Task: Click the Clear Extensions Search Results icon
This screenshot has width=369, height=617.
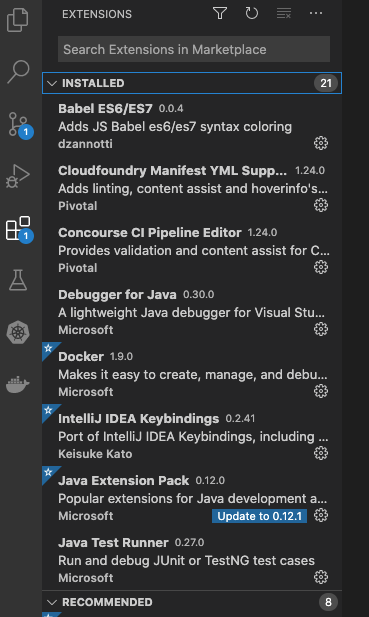Action: click(284, 14)
